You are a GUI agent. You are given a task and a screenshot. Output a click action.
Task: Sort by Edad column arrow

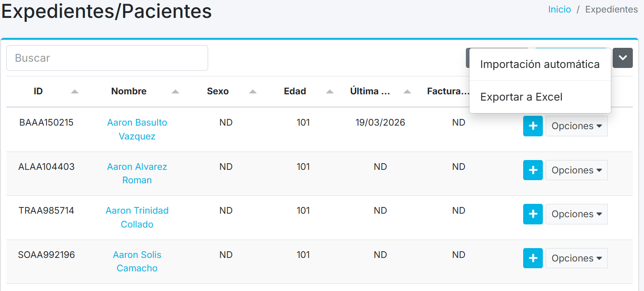330,92
